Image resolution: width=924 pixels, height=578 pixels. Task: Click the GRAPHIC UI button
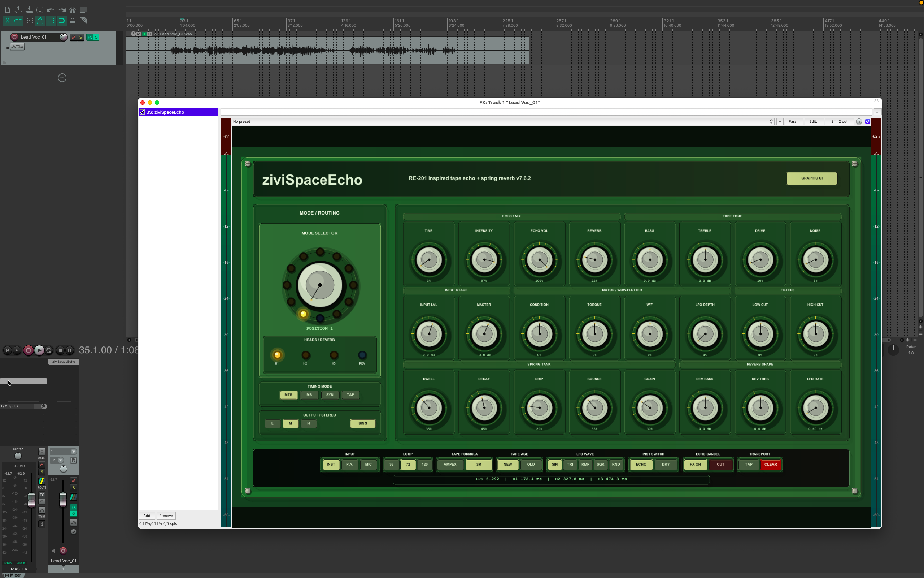[812, 178]
